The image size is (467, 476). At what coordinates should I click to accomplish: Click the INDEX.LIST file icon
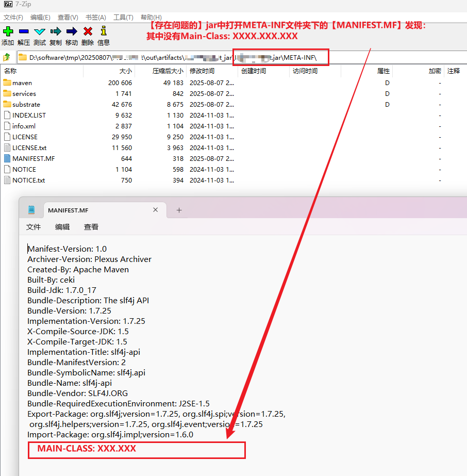pos(7,115)
